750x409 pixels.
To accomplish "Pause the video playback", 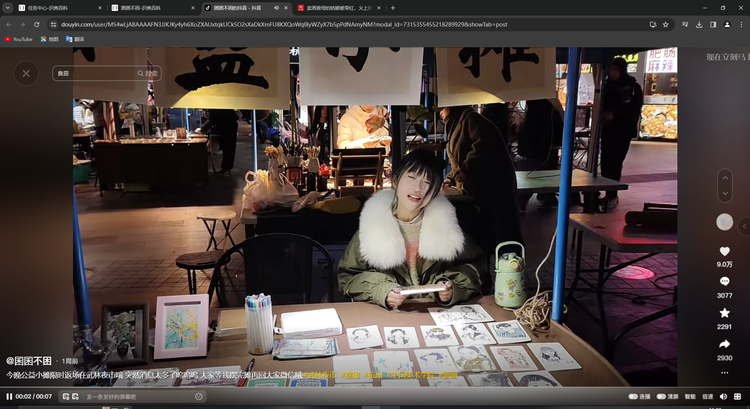I will (10, 397).
